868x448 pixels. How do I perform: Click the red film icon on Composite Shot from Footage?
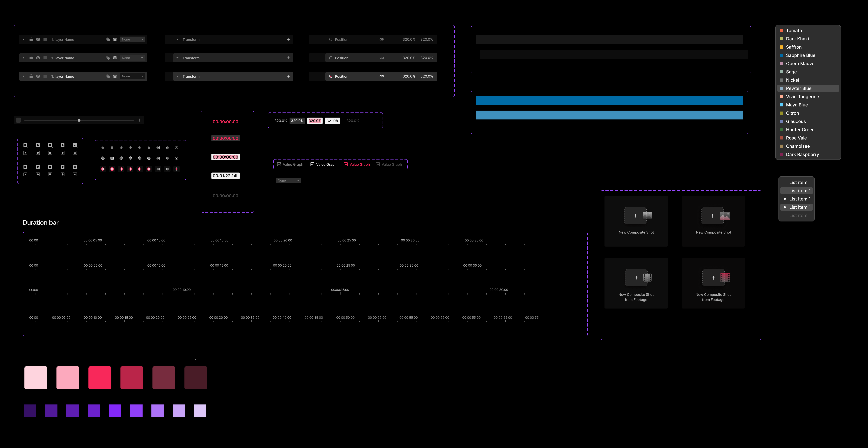click(725, 277)
